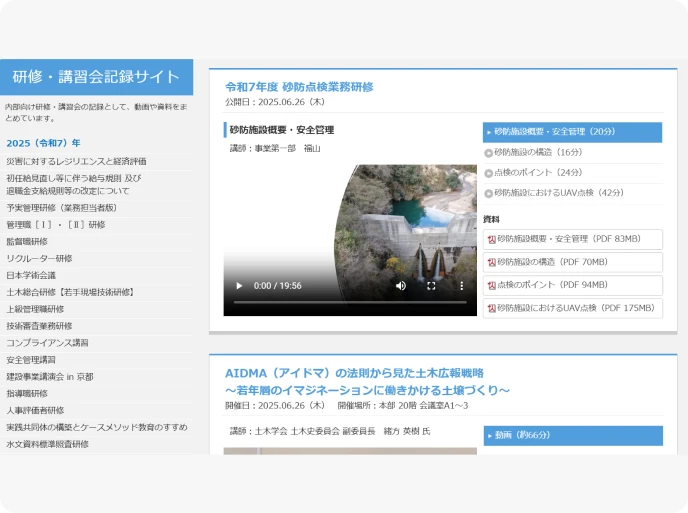Open 令和7年度 砂防点検業務研修 title link
Viewport: 688px width, 513px height.
(x=299, y=87)
